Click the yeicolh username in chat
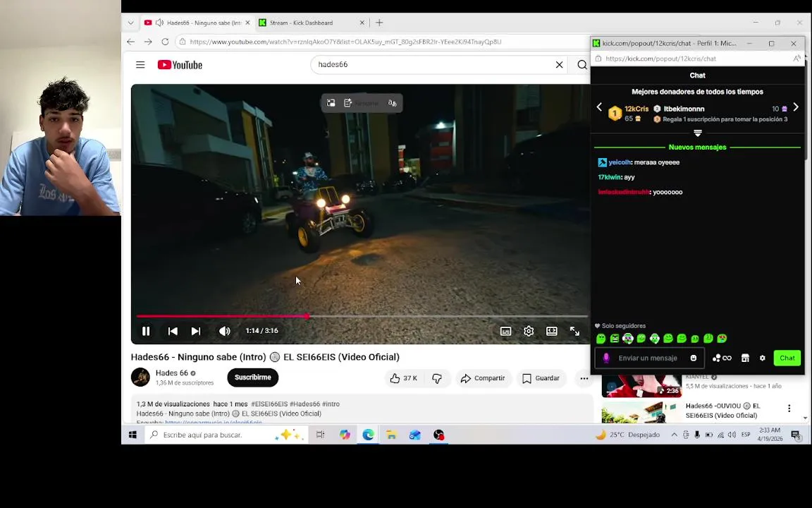Screen dimensions: 812x508 pyautogui.click(x=620, y=162)
